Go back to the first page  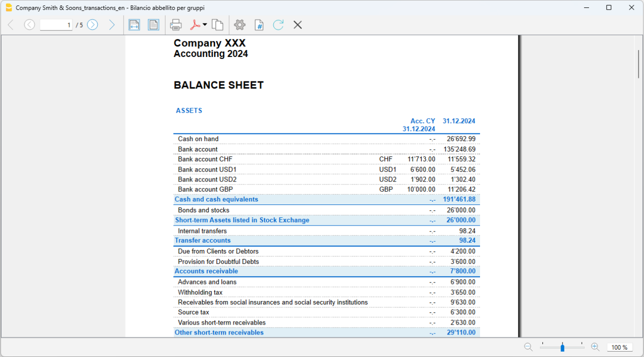click(x=11, y=25)
